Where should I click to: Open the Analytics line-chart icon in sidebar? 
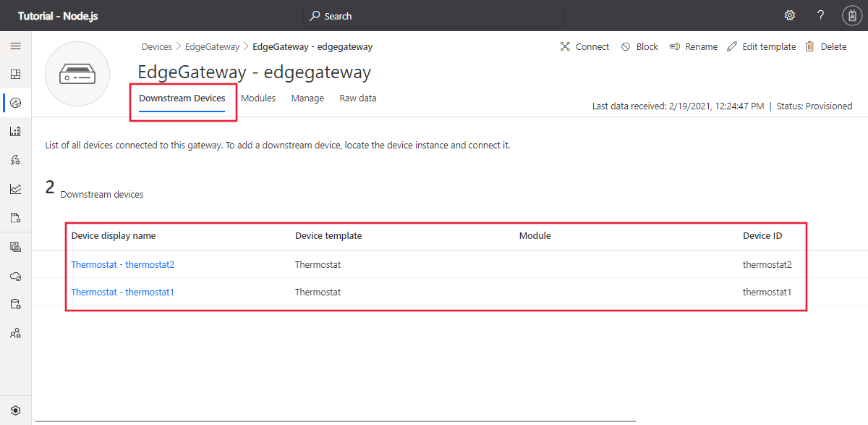click(x=15, y=189)
